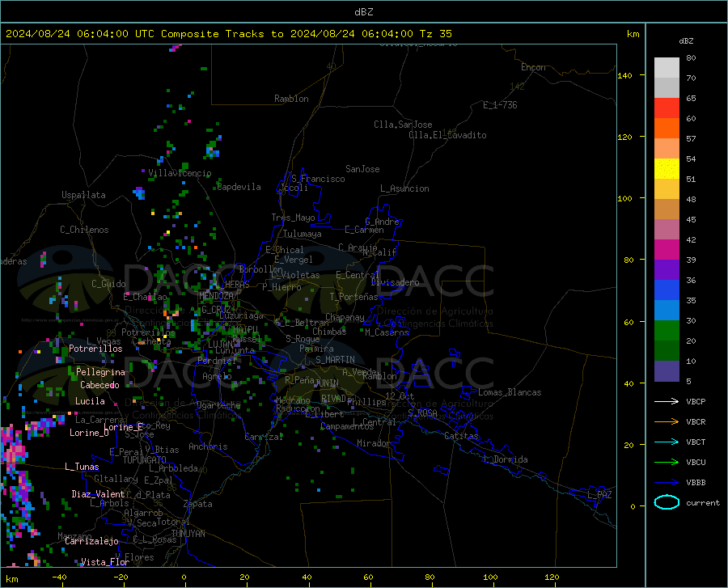Click the Vista_Flor label
This screenshot has height=588, width=728.
pyautogui.click(x=105, y=562)
